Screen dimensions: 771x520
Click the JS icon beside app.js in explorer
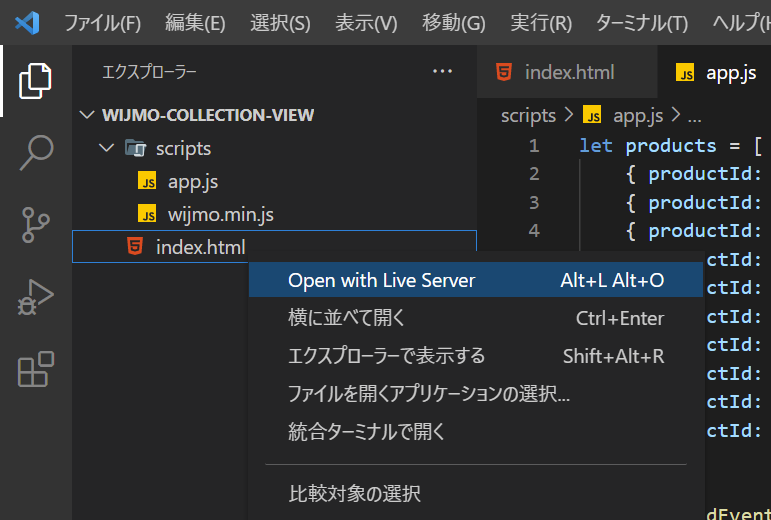pyautogui.click(x=147, y=181)
